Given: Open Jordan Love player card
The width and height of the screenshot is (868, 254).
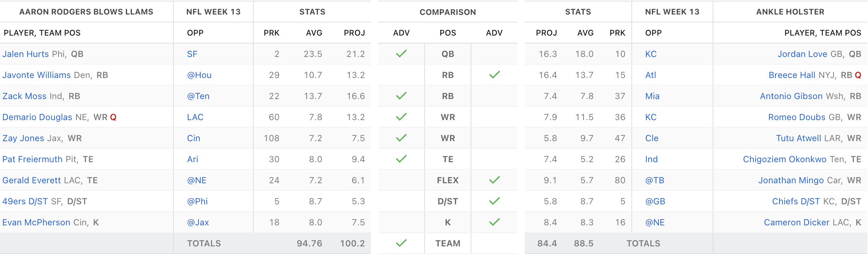Looking at the screenshot, I should coord(802,54).
